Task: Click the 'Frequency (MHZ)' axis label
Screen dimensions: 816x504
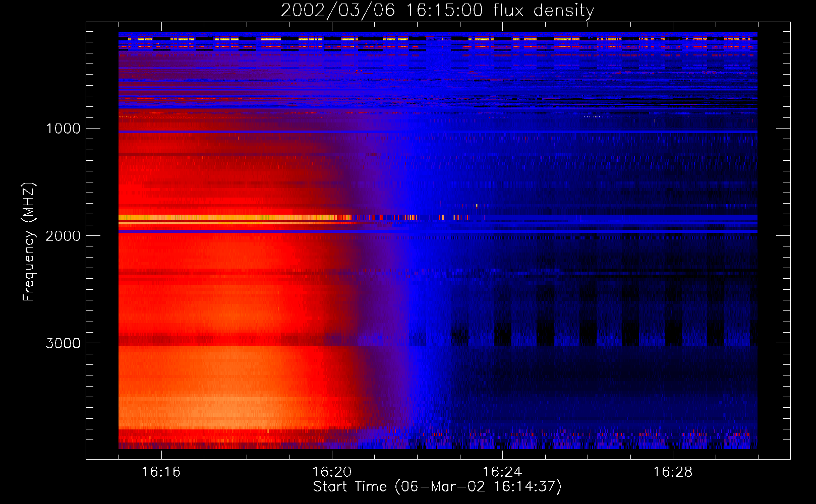Action: click(x=29, y=242)
